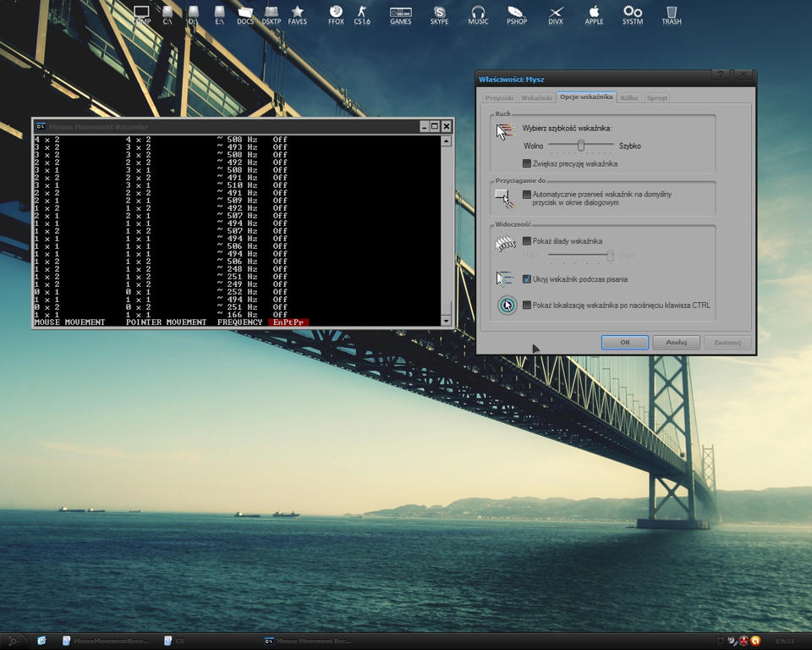Click the FREQUENCY column label

pyautogui.click(x=239, y=322)
